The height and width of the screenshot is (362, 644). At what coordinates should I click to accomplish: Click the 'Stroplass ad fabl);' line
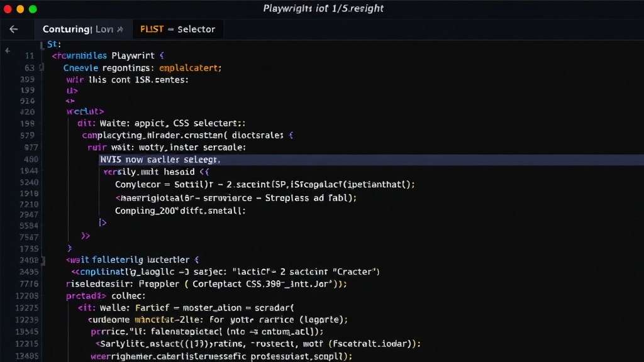click(x=236, y=198)
